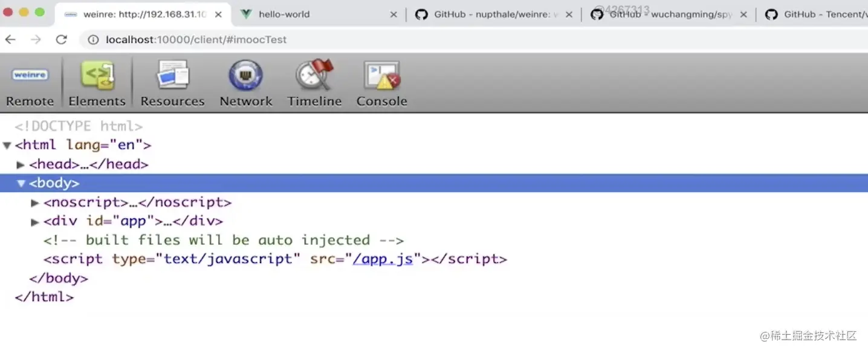Open the Elements panel
The width and height of the screenshot is (868, 353).
coord(97,84)
